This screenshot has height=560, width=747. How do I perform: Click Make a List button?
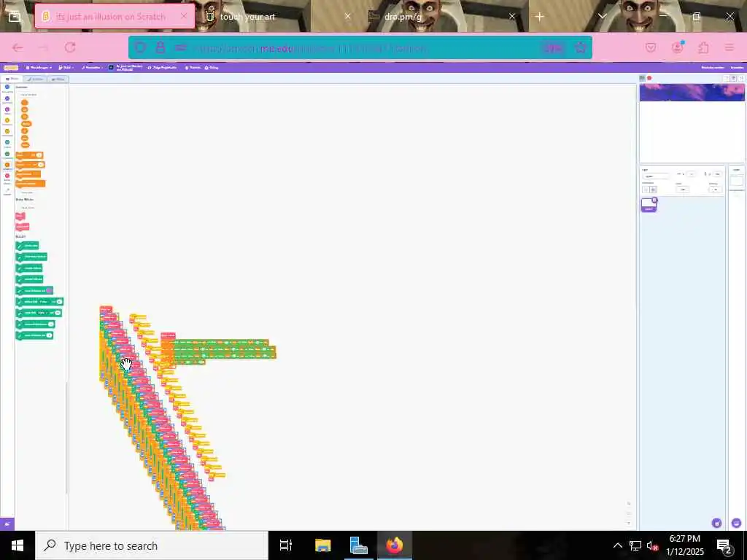[27, 192]
